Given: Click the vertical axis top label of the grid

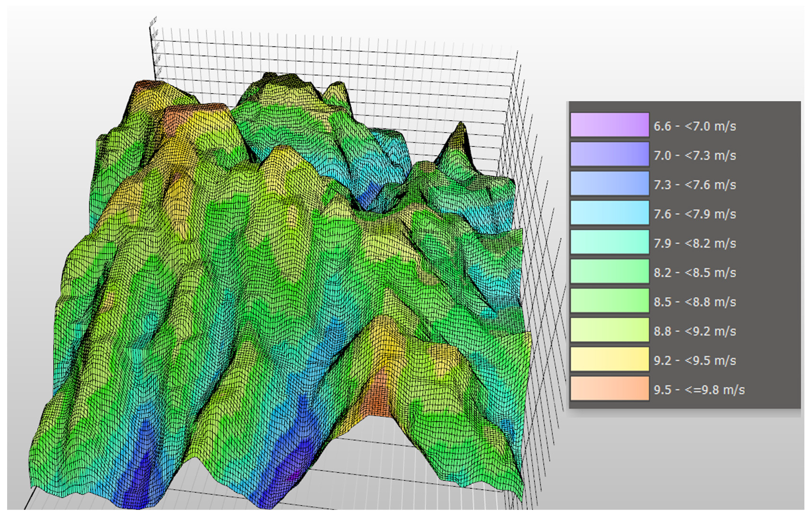Looking at the screenshot, I should (x=153, y=22).
